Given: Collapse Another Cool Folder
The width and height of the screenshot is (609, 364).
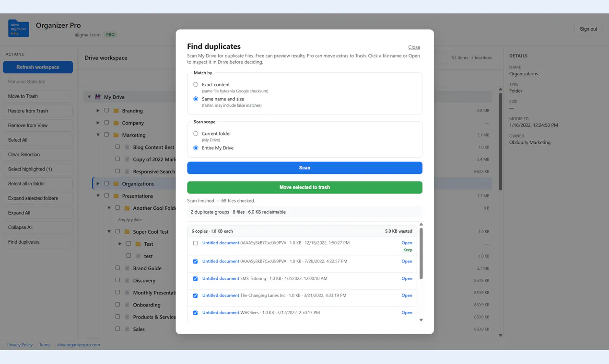Looking at the screenshot, I should [109, 208].
